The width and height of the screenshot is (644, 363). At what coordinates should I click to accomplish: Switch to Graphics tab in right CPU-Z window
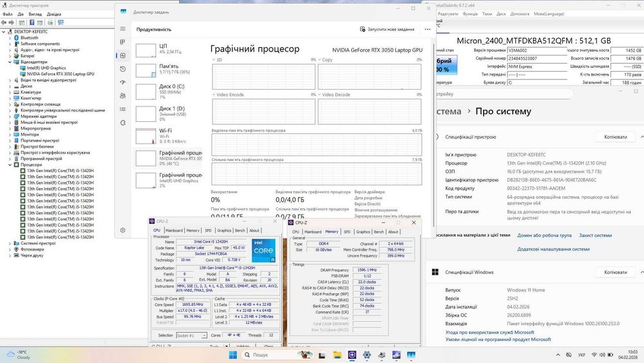click(x=363, y=232)
